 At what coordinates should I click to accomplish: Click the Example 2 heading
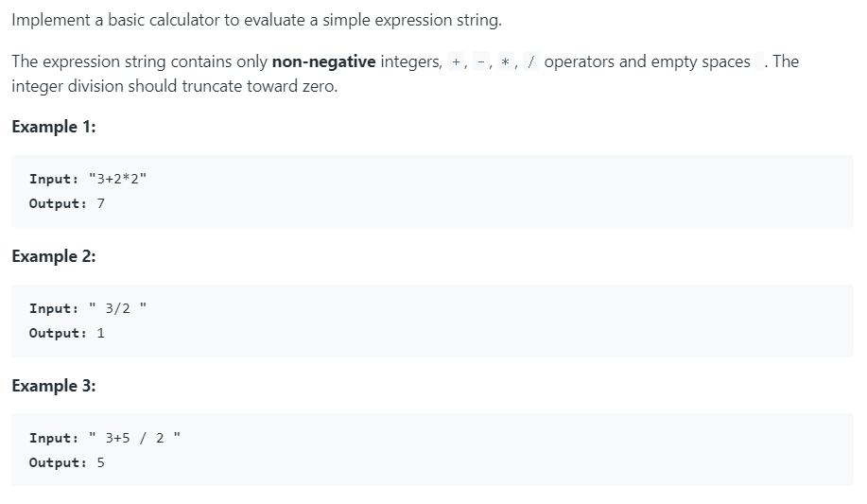click(x=54, y=256)
